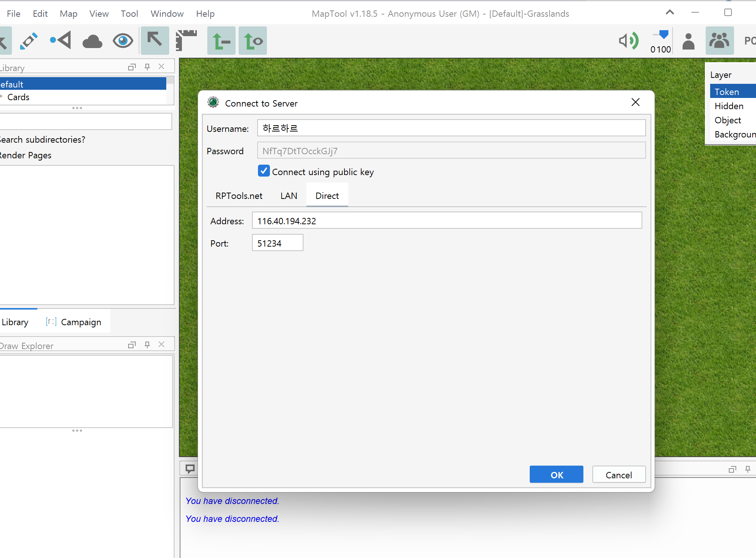Float the Draw Explorer panel

click(132, 345)
